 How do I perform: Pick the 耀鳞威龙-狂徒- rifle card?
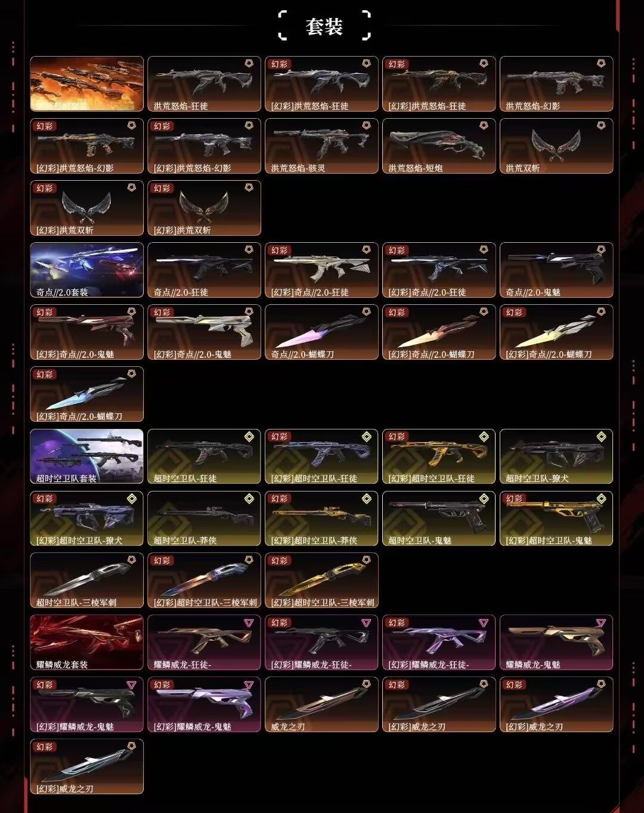click(204, 642)
